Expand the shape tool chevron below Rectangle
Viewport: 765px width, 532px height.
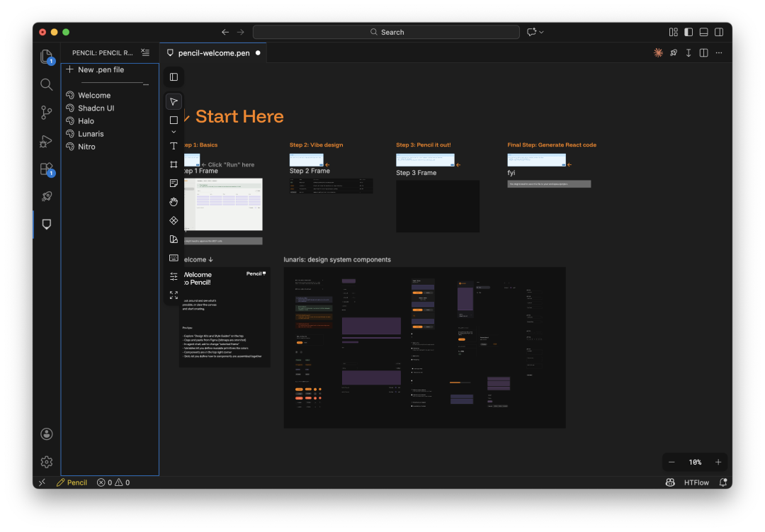pos(174,132)
